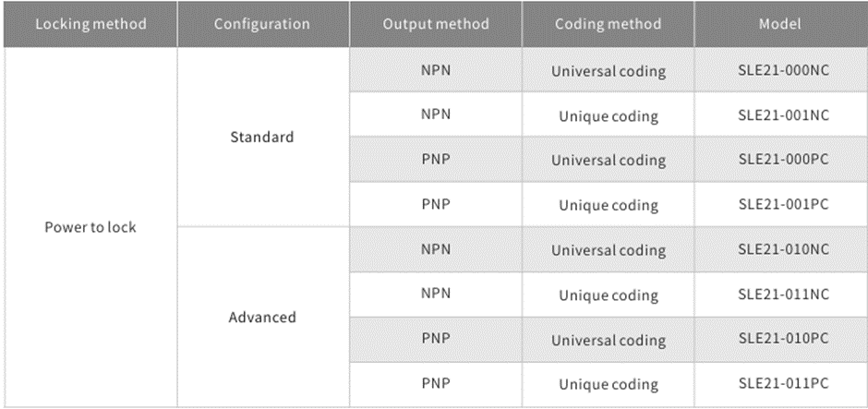Screen dimensions: 868x409
Task: Select the NPN cell in the SLE21-010NC row
Action: pyautogui.click(x=436, y=249)
